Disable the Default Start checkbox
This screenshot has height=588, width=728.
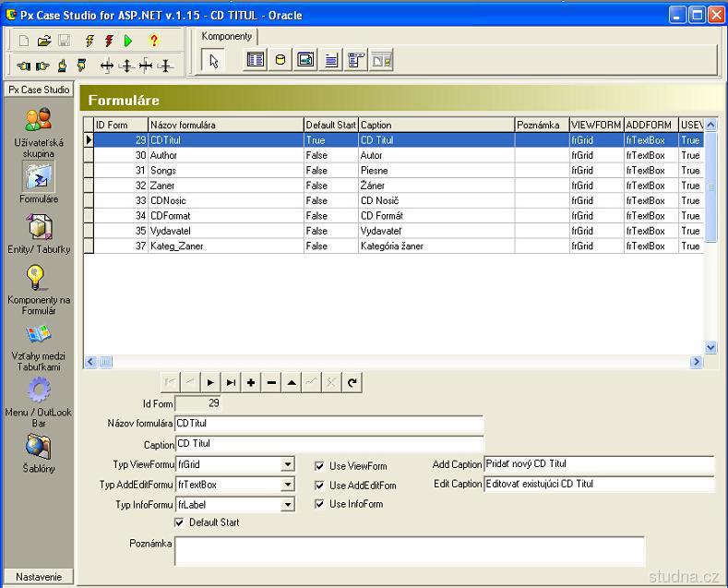[179, 522]
